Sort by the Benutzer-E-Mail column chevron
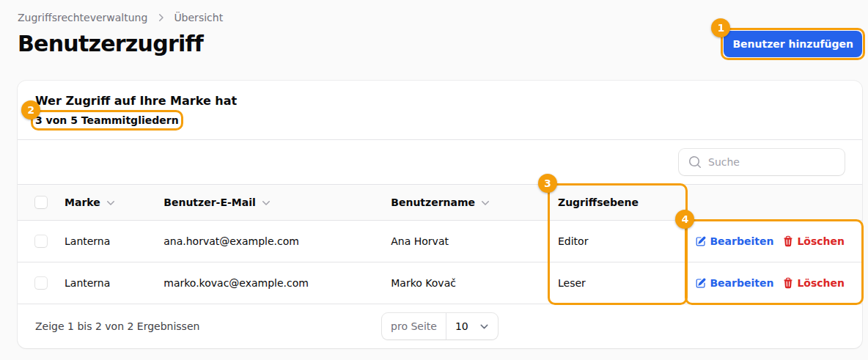868x360 pixels. tap(265, 203)
